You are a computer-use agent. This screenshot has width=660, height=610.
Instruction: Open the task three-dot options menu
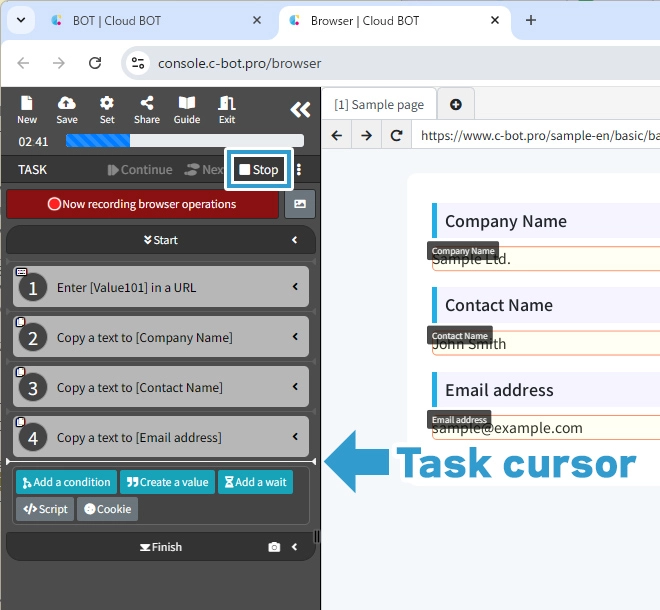pos(299,170)
